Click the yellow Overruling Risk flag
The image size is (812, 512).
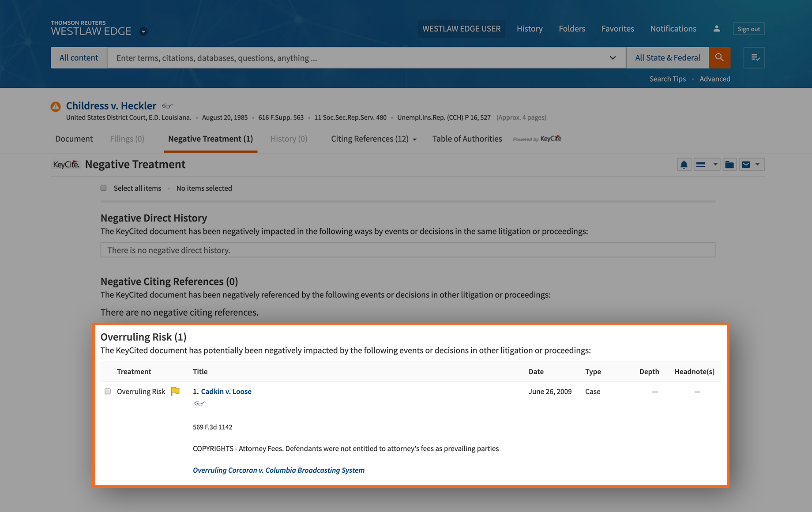pos(175,391)
